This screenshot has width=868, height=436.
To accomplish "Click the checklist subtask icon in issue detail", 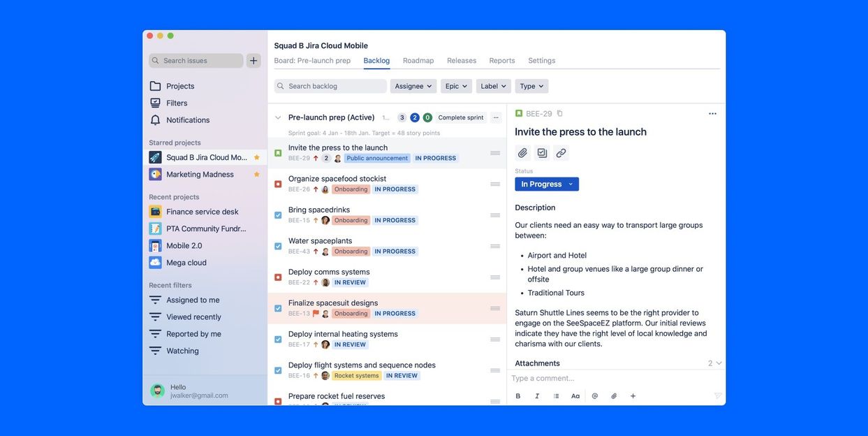I will tap(542, 153).
